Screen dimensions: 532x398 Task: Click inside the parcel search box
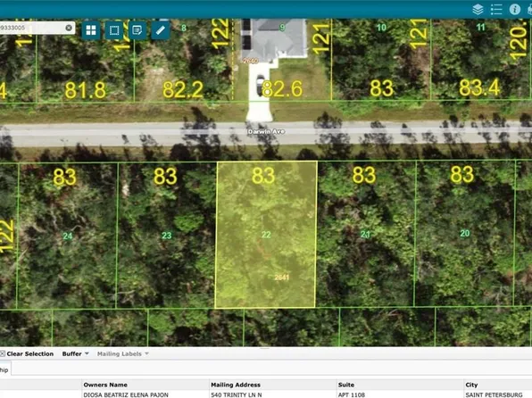coord(32,28)
